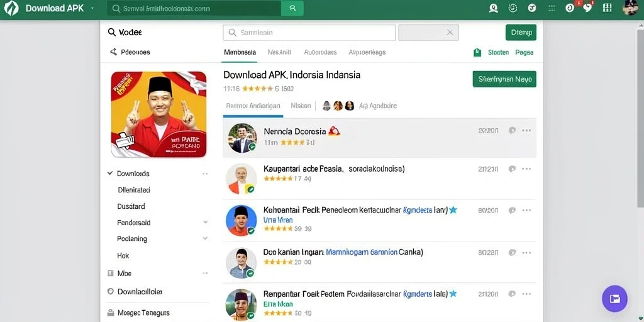Click the group of three small avatars

pyautogui.click(x=338, y=106)
